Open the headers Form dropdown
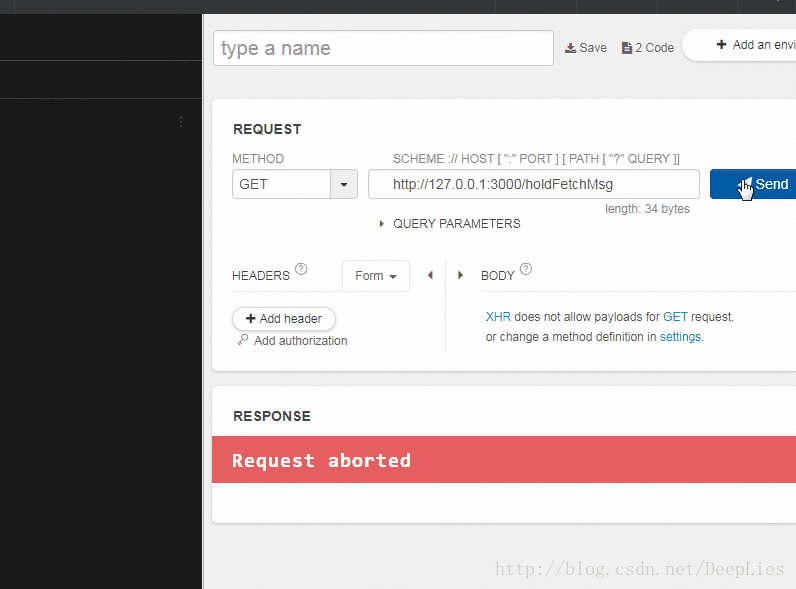 tap(376, 276)
